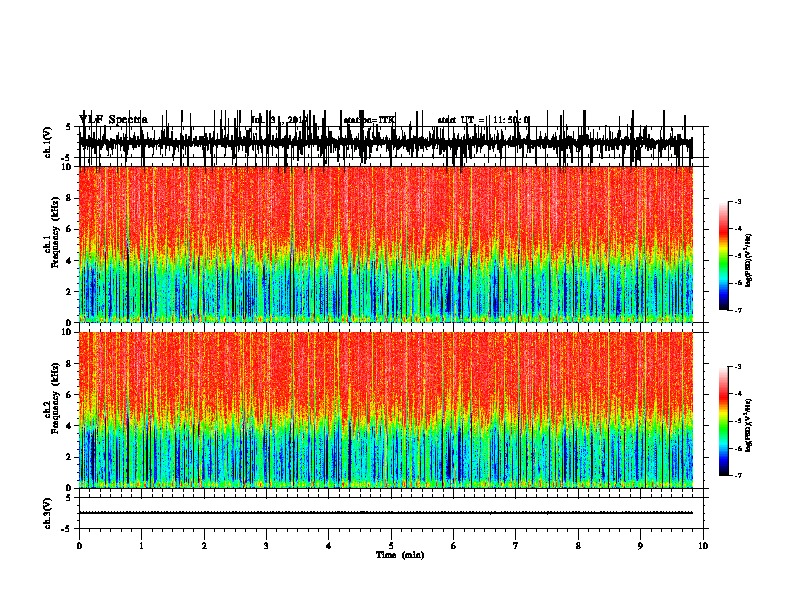Click the "-7" label on ch.2 colorbar
Screen dimensions: 792x612
pos(737,475)
